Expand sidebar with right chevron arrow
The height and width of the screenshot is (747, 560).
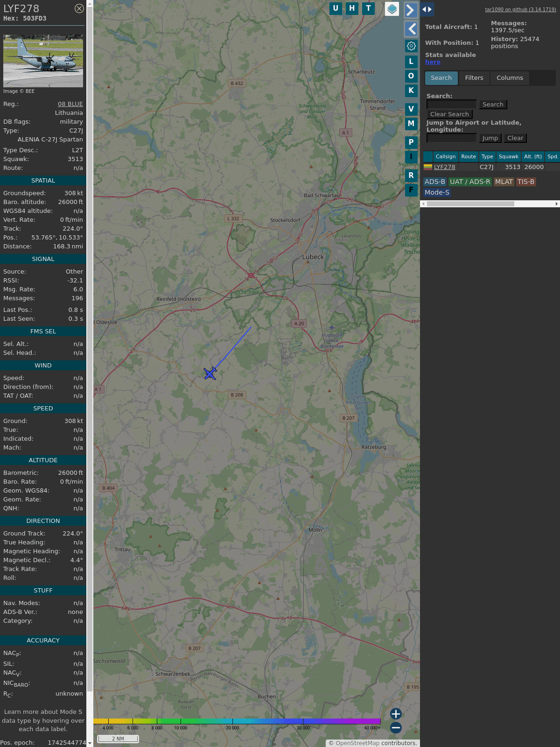411,10
